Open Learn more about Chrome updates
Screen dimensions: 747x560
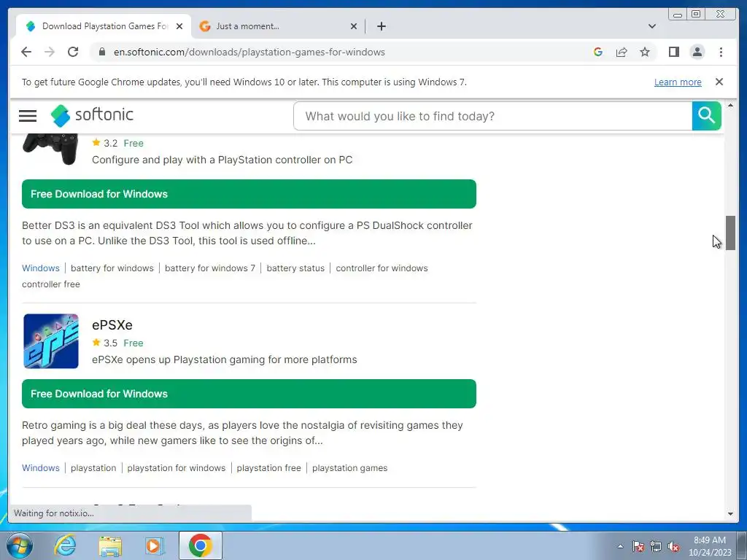point(678,82)
